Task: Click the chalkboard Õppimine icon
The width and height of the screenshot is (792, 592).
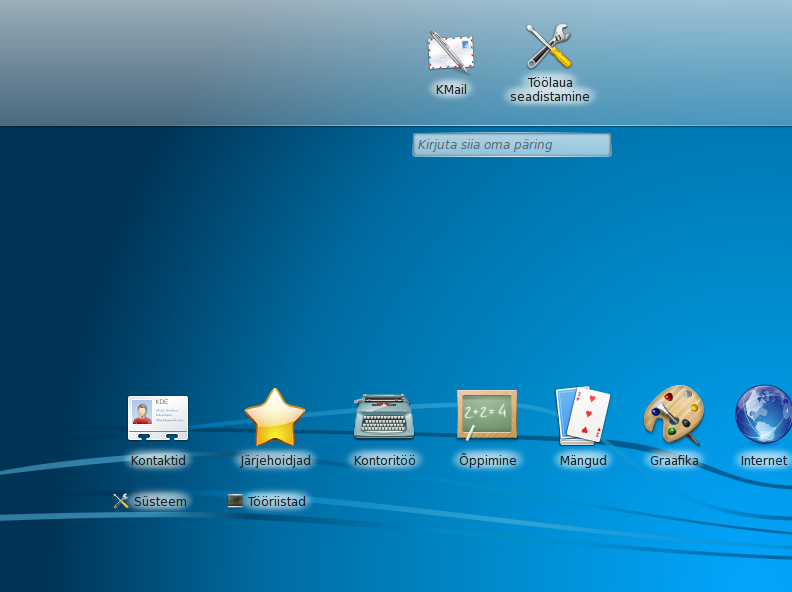Action: [x=487, y=415]
